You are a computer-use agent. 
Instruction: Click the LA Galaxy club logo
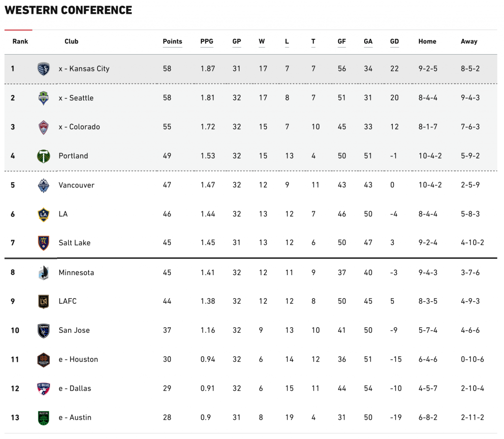tap(44, 214)
